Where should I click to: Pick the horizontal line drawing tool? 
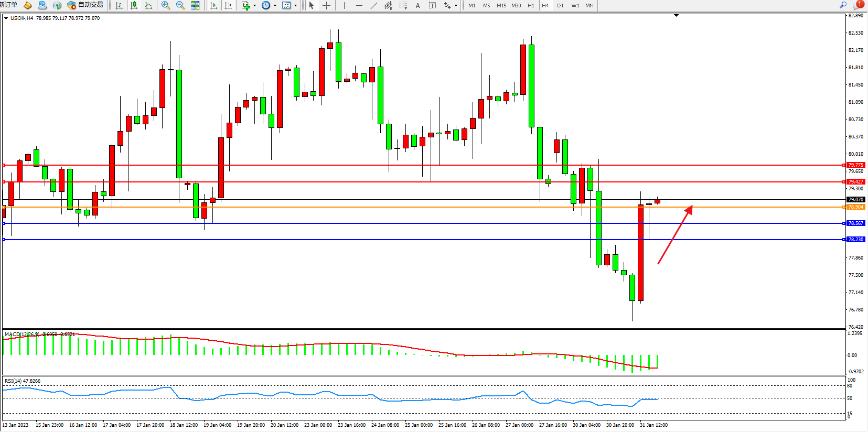coord(359,5)
